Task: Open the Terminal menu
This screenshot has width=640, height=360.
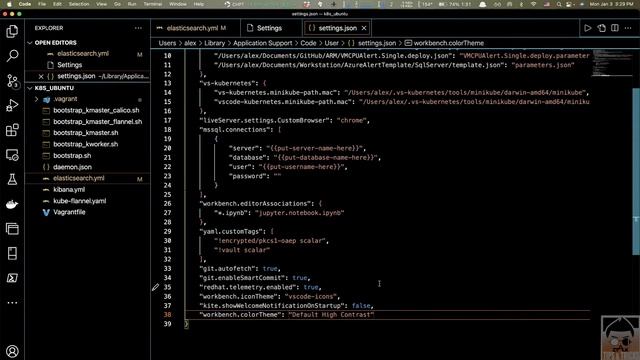Action: 152,4
